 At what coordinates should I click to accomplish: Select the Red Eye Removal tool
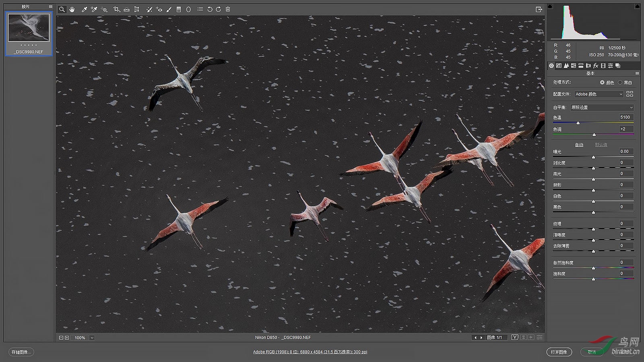[x=159, y=9]
